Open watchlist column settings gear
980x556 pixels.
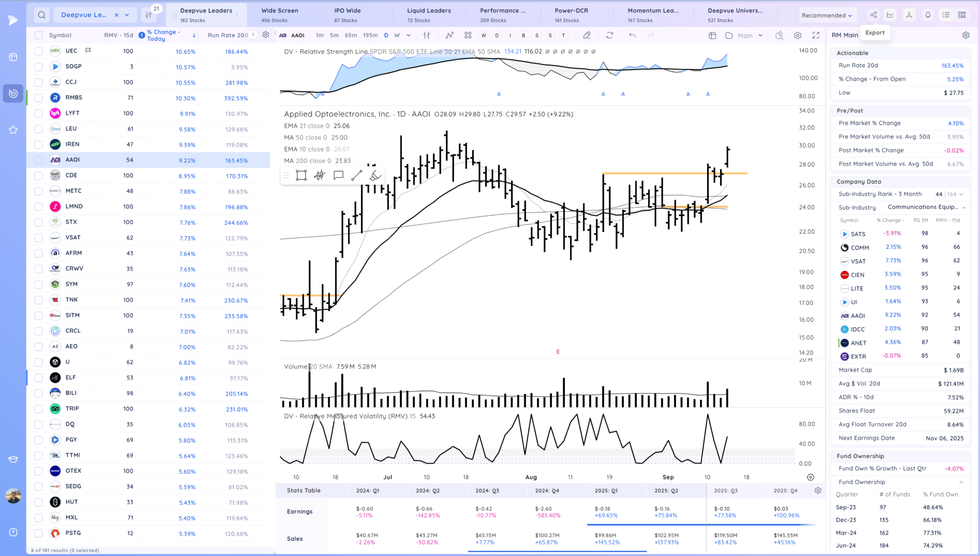[266, 35]
